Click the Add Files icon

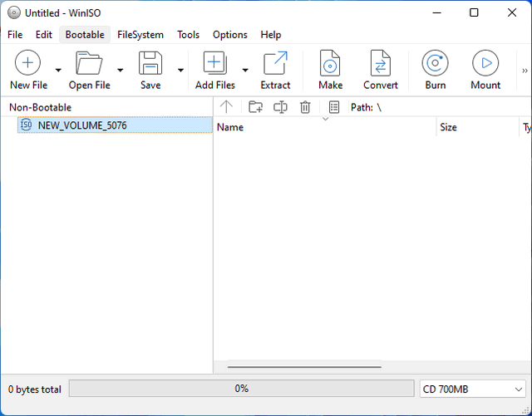(214, 64)
